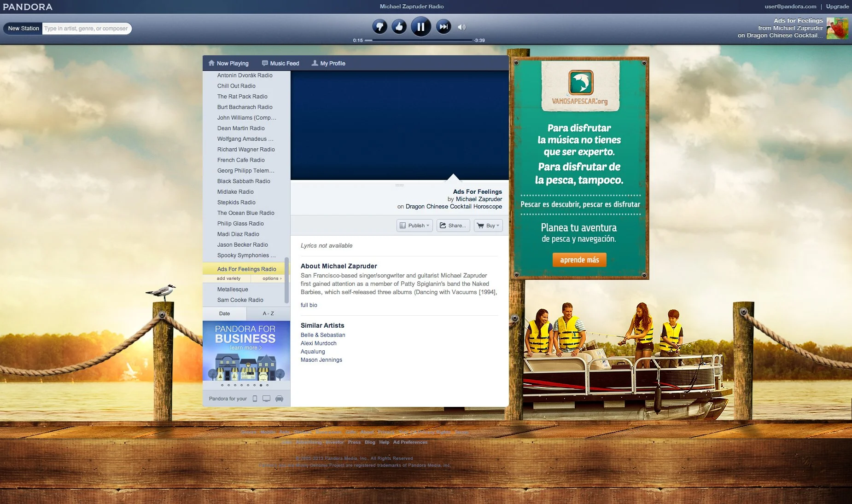The image size is (852, 504).
Task: Select Antonin Dvorák Radio station
Action: 245,75
